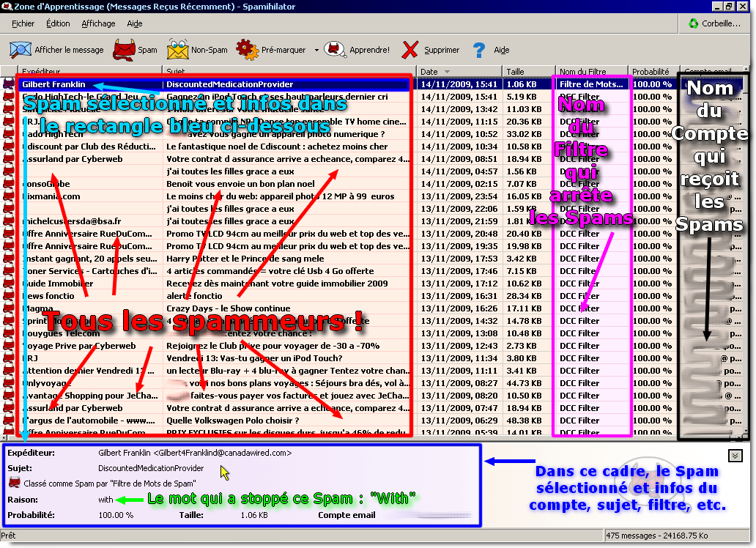Open the Aide menu in menu bar
756x548 pixels.
[135, 23]
